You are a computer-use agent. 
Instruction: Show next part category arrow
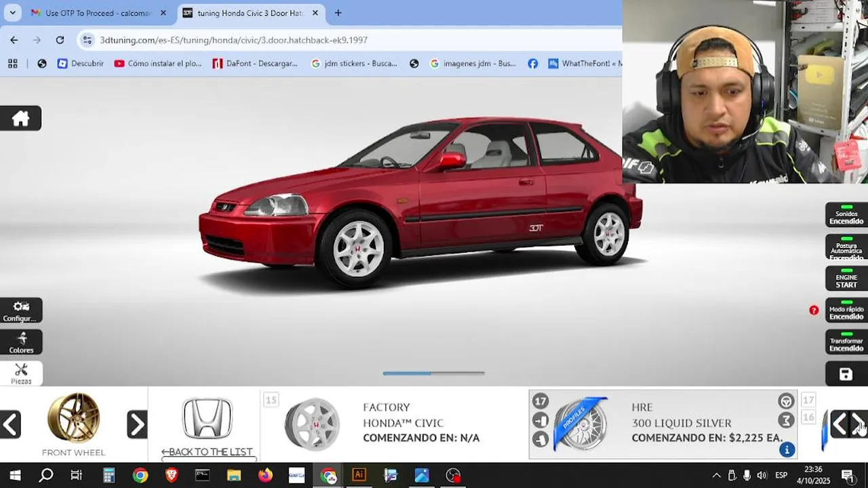[x=137, y=425]
